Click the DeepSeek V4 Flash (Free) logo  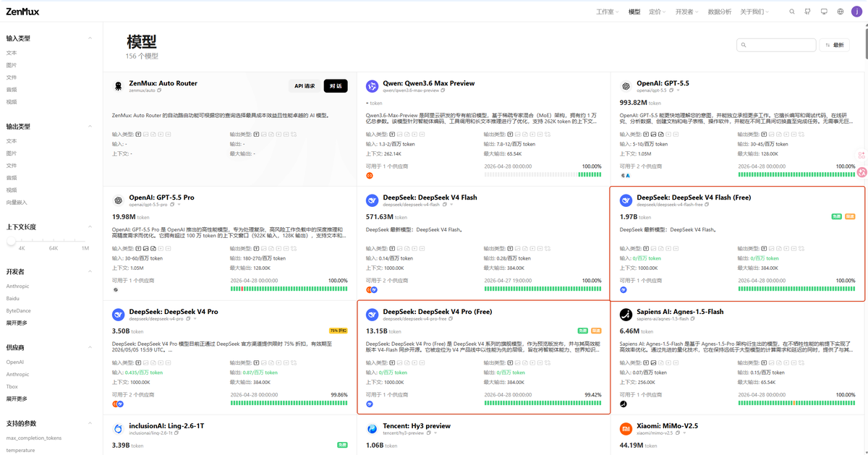(626, 200)
